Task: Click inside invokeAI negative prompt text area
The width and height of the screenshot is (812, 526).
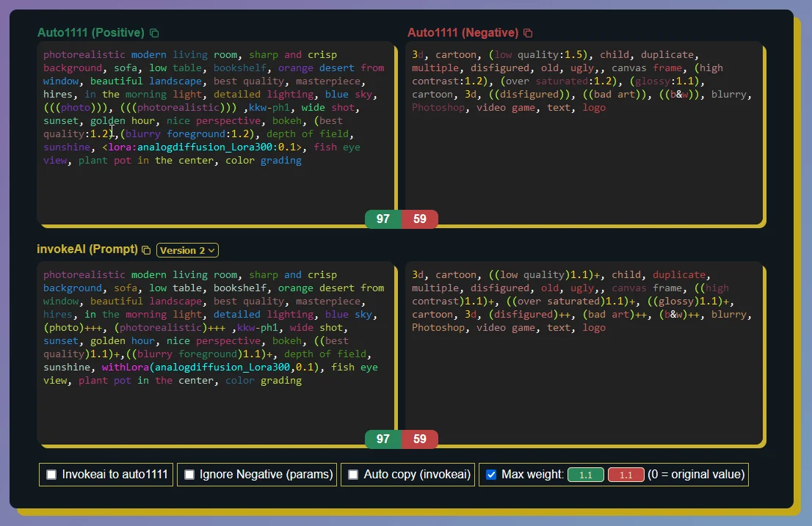Action: 584,354
